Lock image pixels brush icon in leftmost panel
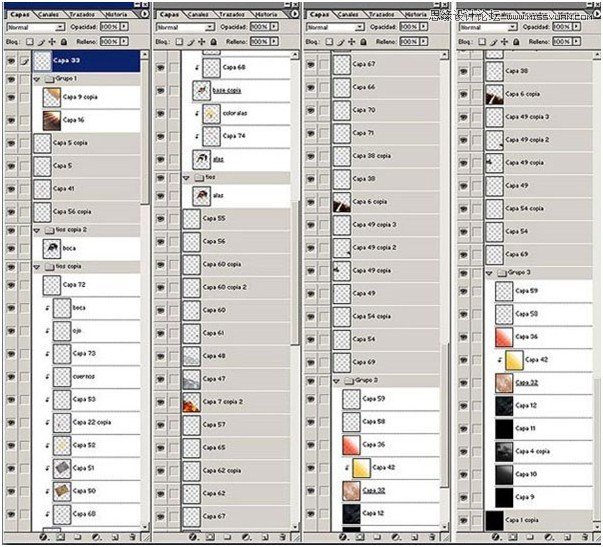 coord(41,42)
